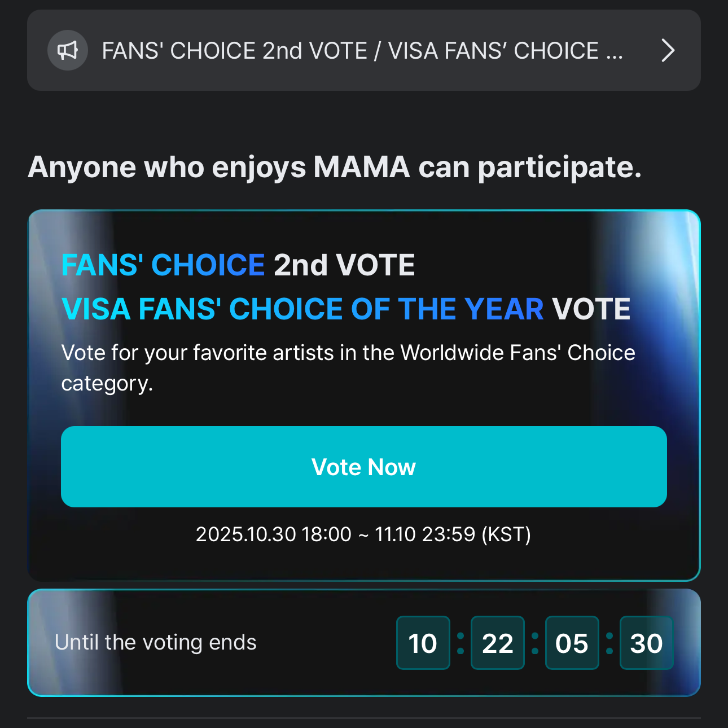This screenshot has height=728, width=728.
Task: Click the (KST) timezone label
Action: (x=506, y=534)
